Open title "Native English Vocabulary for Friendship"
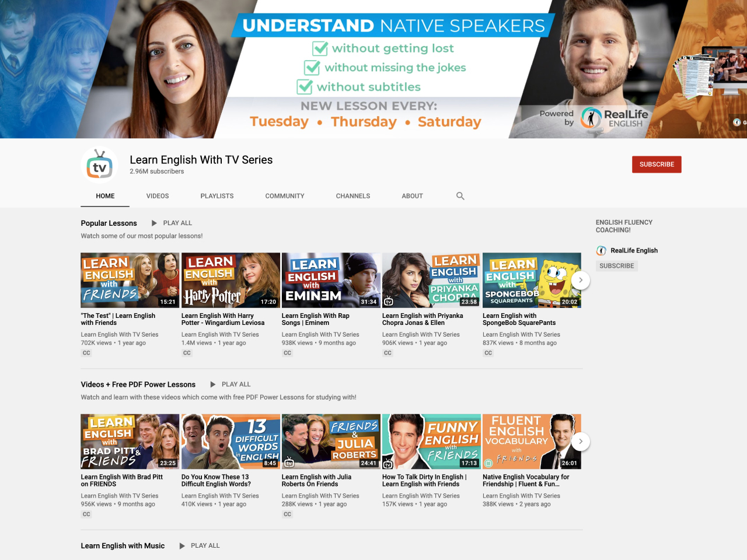Viewport: 747px width, 560px height. (x=526, y=481)
